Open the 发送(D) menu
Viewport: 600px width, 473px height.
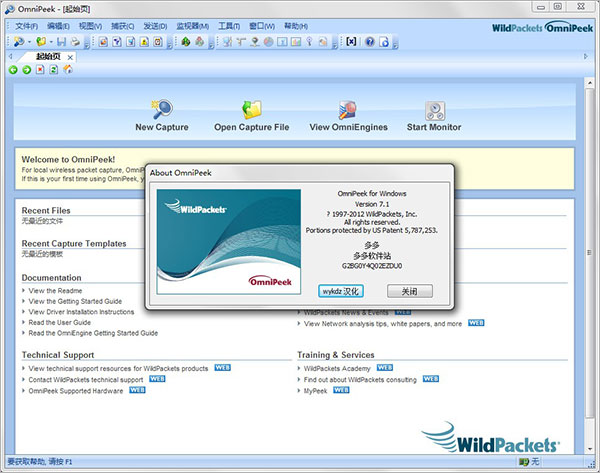pyautogui.click(x=155, y=26)
